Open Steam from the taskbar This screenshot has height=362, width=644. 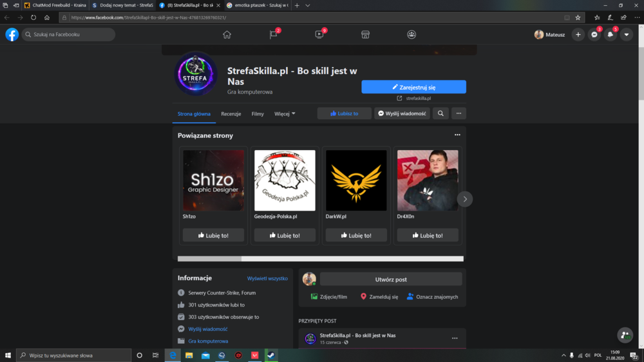(x=271, y=356)
